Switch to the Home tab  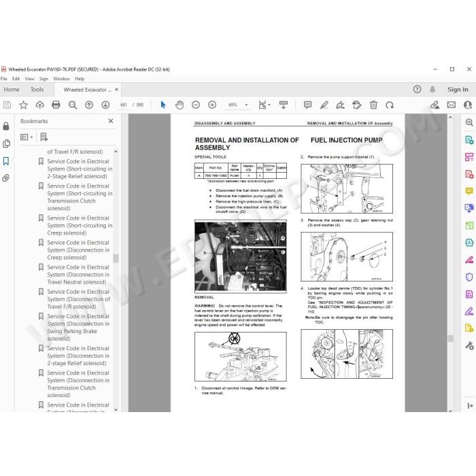[12, 90]
